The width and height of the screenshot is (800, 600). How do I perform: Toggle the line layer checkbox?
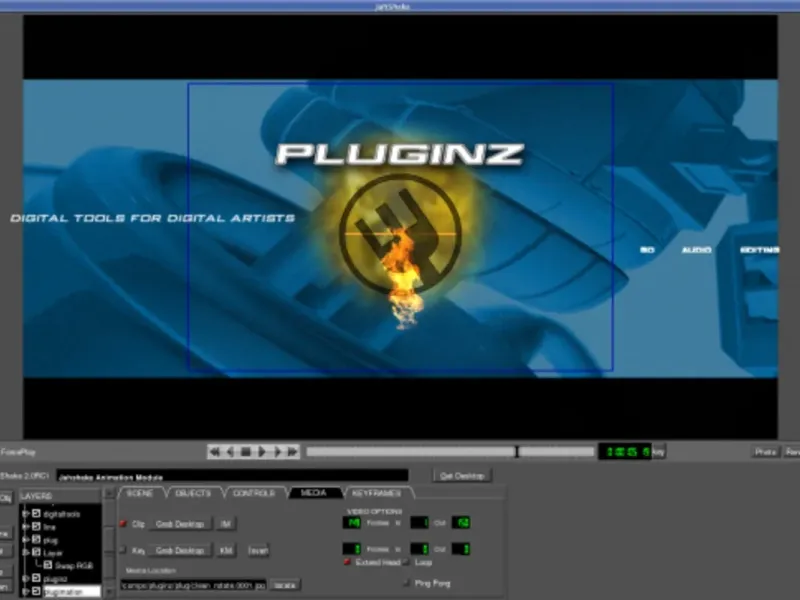coord(36,526)
